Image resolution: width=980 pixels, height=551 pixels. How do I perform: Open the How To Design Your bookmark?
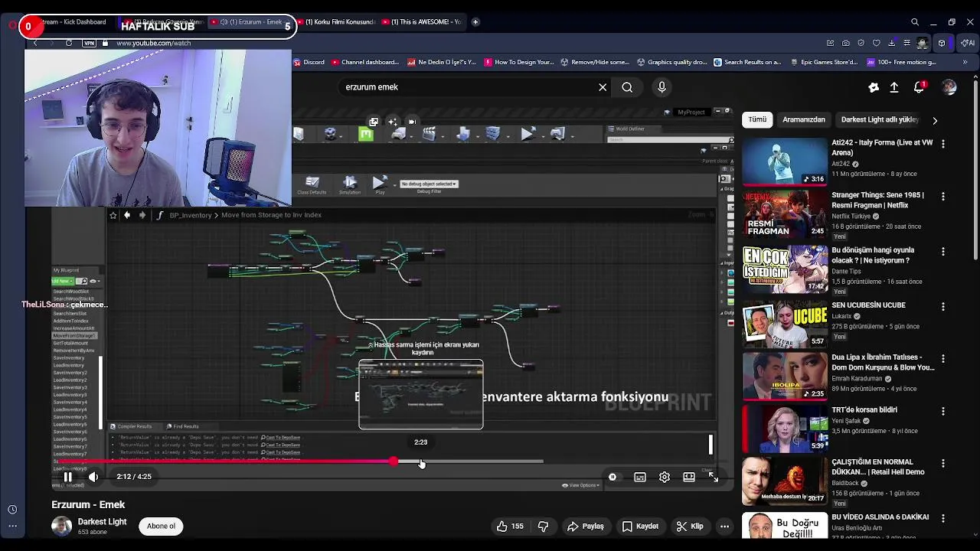coord(518,63)
